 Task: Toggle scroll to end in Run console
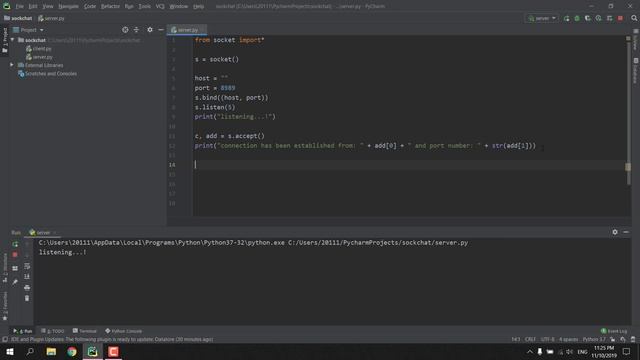click(27, 277)
